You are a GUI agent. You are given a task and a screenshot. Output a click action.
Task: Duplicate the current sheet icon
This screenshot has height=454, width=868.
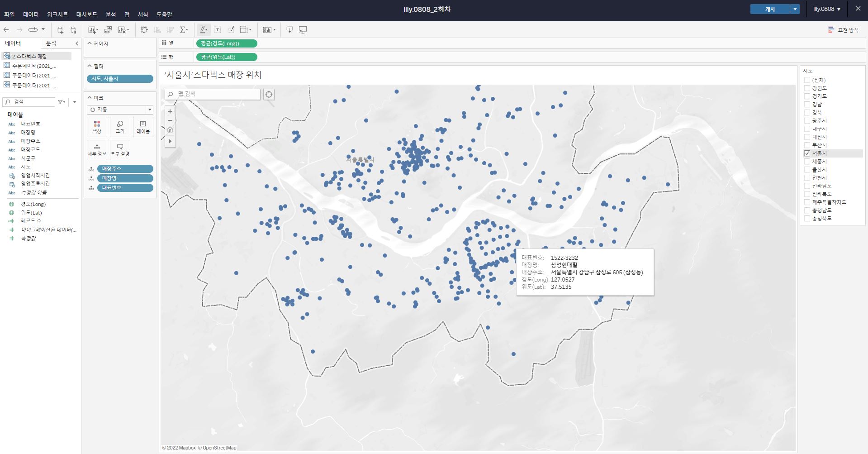click(108, 30)
